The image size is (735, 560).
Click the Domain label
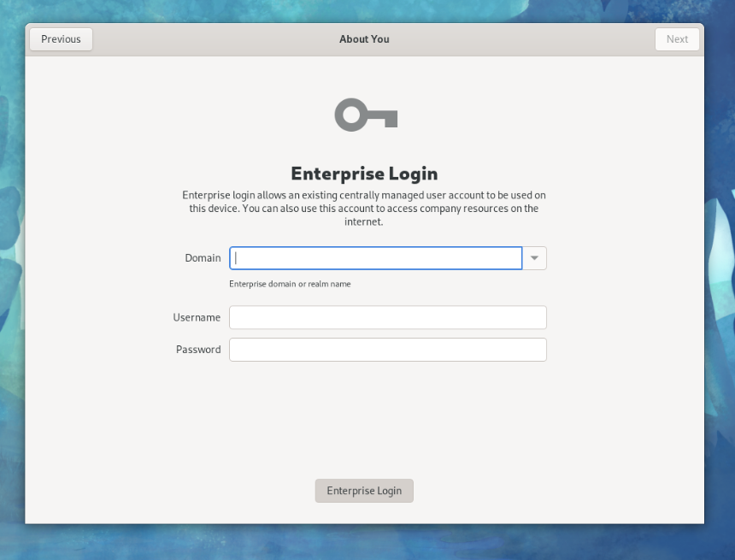203,258
